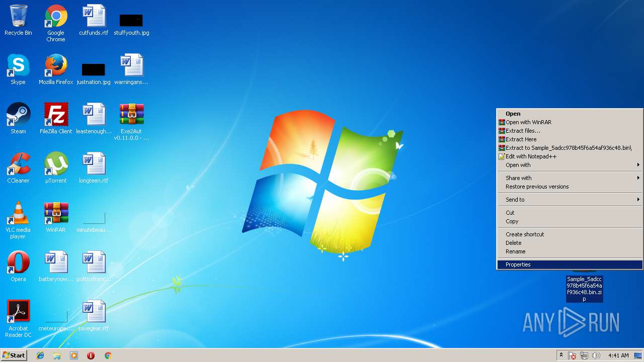Select the stuffyouth.jpg image file
Viewport: 644px width, 362px height.
click(131, 20)
